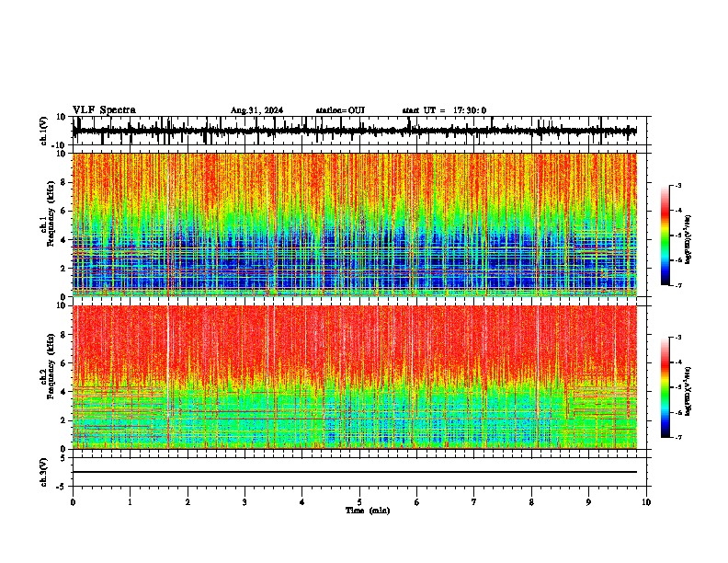Image resolution: width=728 pixels, height=563 pixels.
Task: Click the ch.1 spectrogram color scale bar
Action: pos(665,236)
